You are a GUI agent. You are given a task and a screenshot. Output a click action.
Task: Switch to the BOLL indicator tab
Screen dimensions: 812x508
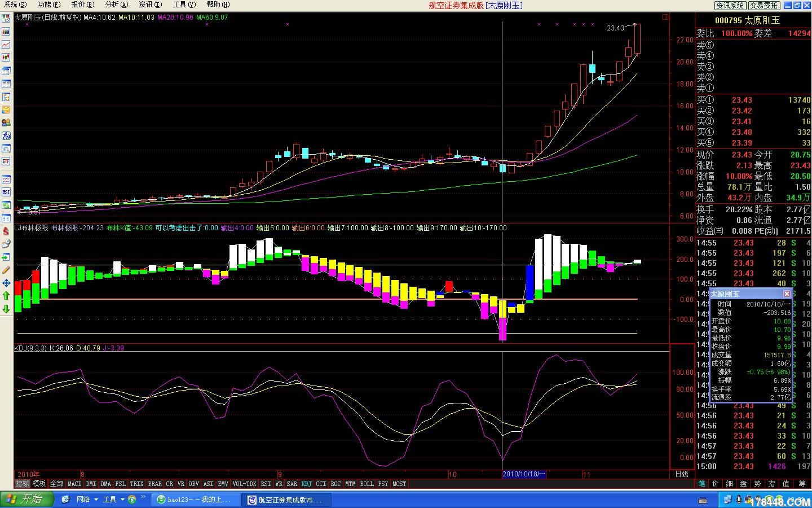[x=367, y=484]
